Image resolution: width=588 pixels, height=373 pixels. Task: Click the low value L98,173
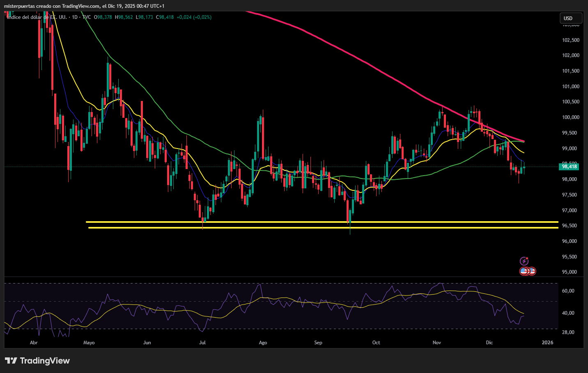145,17
